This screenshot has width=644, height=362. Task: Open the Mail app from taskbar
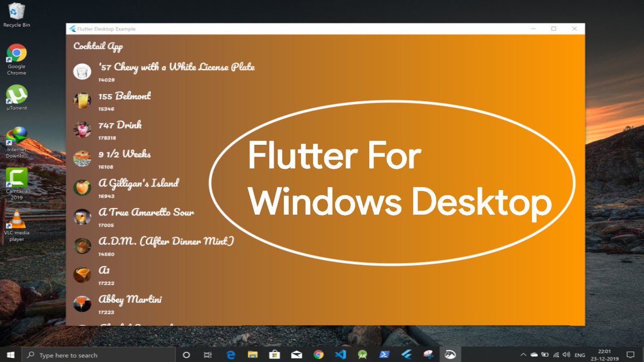296,354
